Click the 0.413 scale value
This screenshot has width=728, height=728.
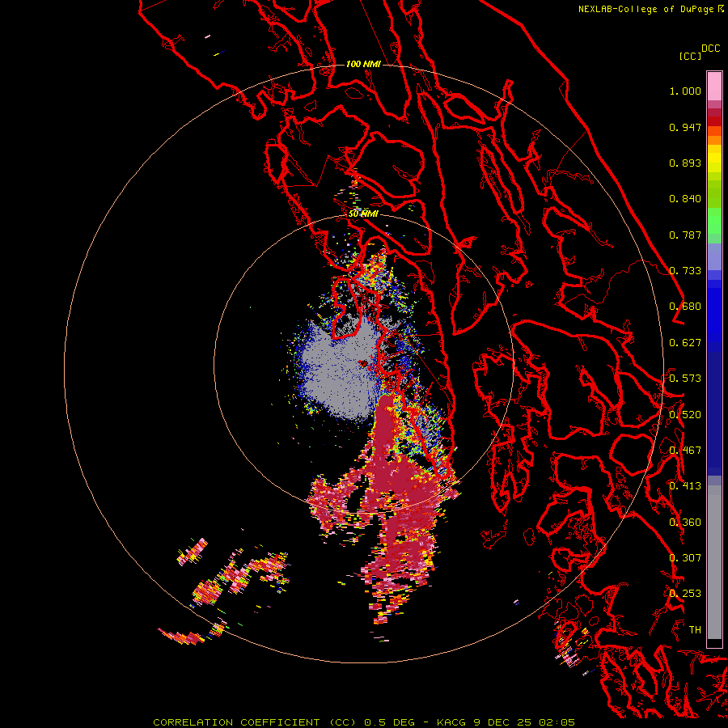coord(685,486)
